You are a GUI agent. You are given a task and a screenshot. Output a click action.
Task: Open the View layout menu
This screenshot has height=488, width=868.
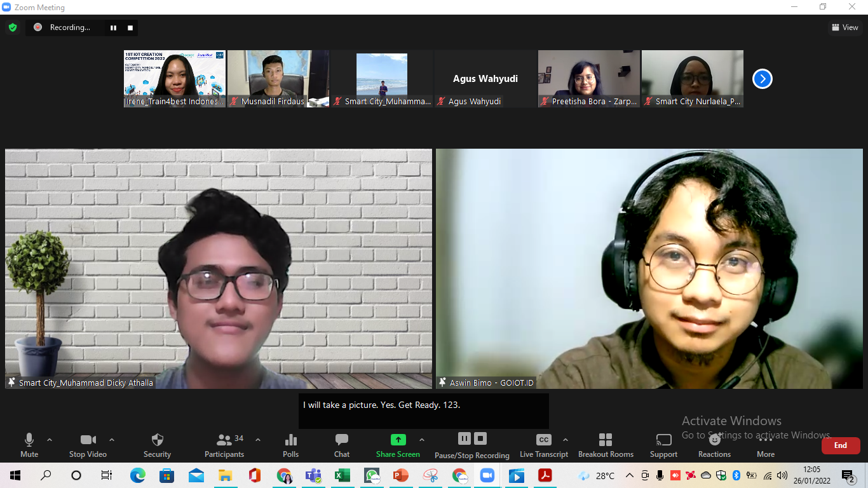point(845,27)
